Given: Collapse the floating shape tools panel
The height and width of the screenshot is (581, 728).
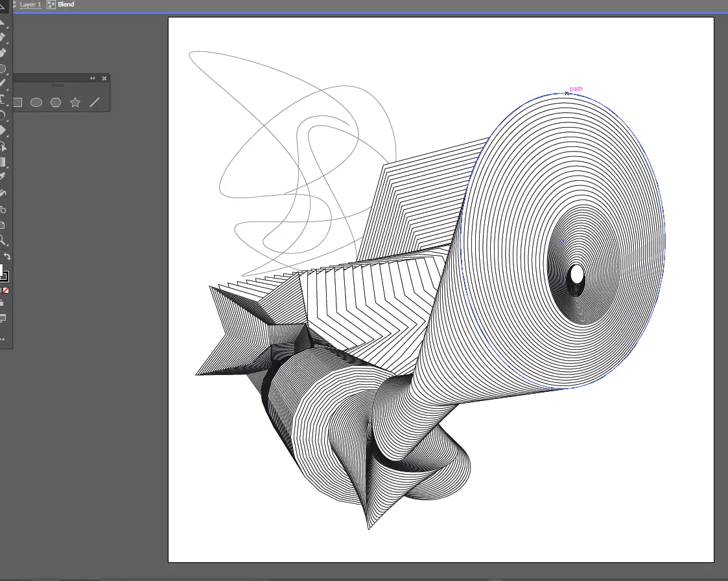Looking at the screenshot, I should pyautogui.click(x=92, y=78).
